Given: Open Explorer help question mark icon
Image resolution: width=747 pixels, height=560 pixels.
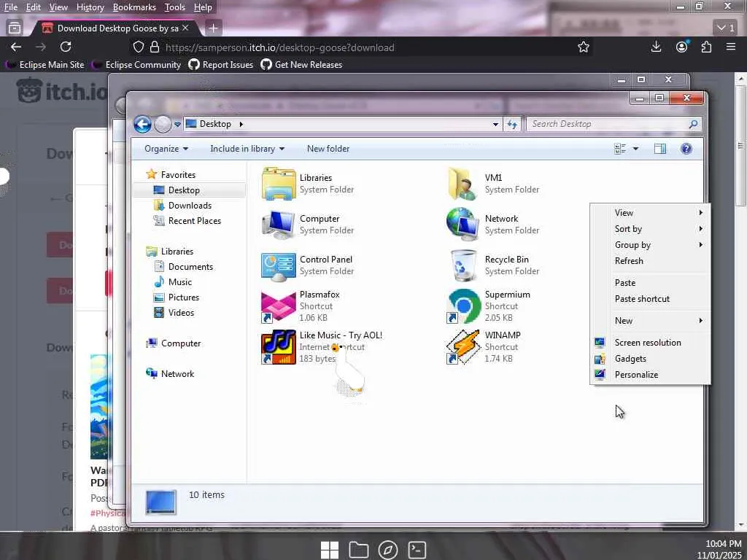Looking at the screenshot, I should (686, 149).
